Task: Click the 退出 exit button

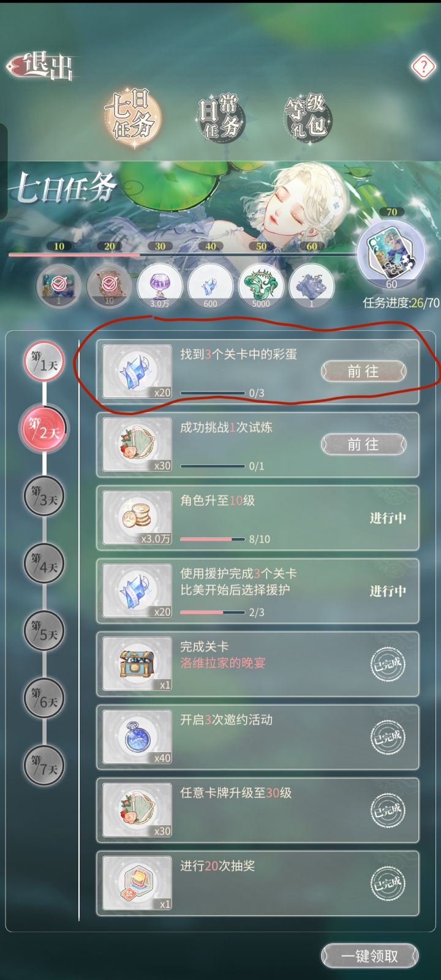Action: (x=42, y=66)
